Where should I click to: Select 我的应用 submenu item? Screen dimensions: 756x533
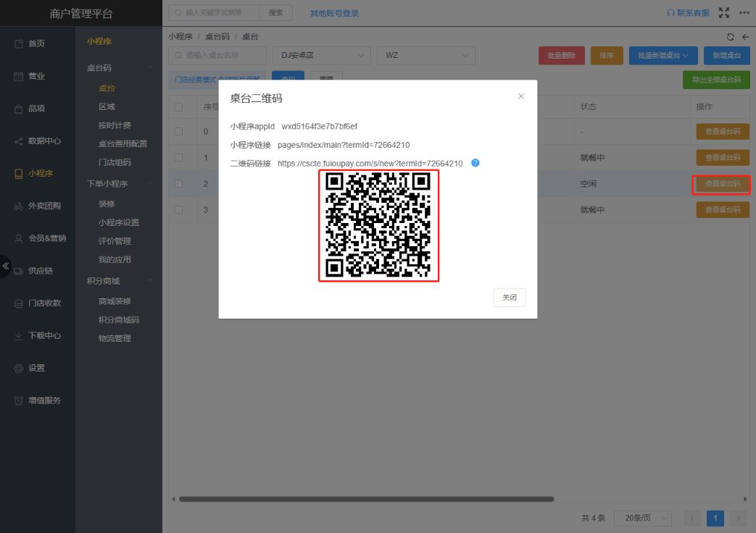(x=115, y=260)
